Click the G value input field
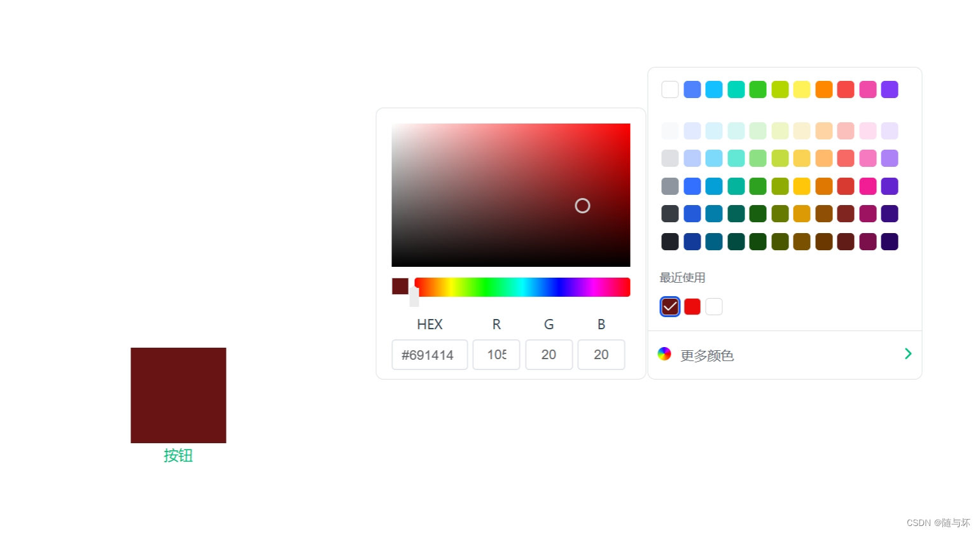Image resolution: width=980 pixels, height=533 pixels. coord(549,355)
